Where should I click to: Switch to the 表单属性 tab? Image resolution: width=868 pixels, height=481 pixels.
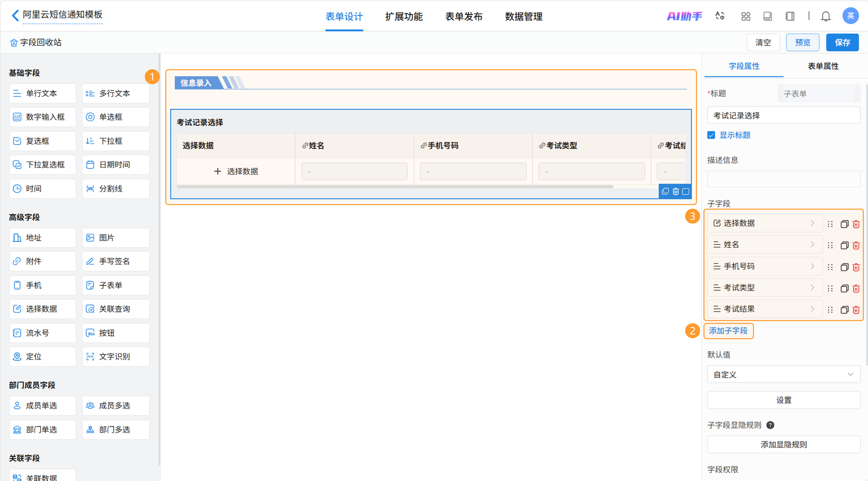point(823,66)
